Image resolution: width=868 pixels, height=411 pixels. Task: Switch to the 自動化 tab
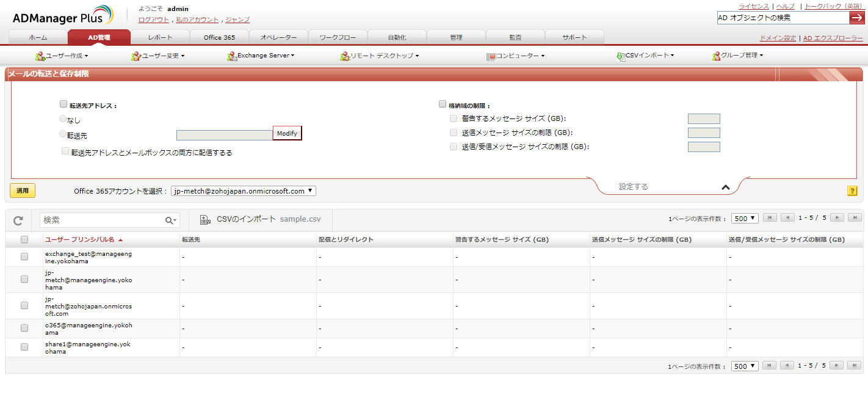pos(397,37)
